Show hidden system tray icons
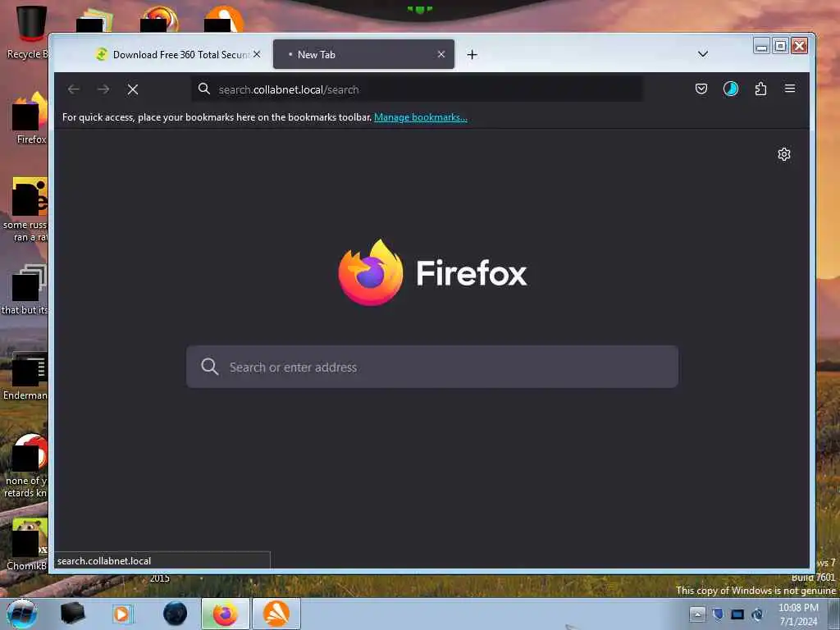The width and height of the screenshot is (840, 630). 697,614
